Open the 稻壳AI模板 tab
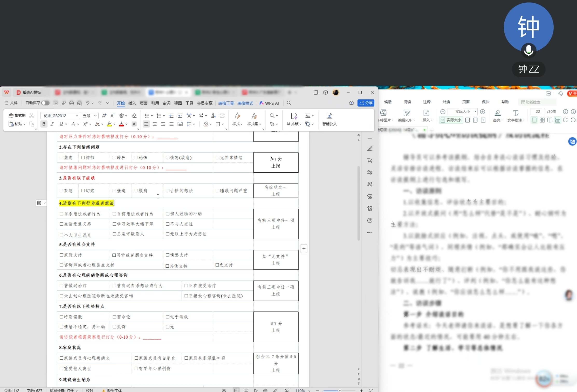This screenshot has height=392, width=577. pos(29,92)
